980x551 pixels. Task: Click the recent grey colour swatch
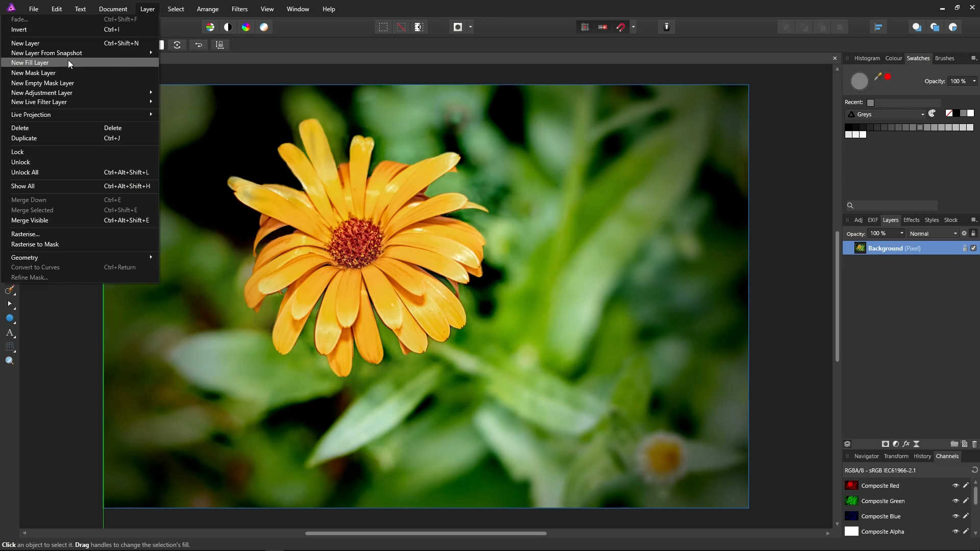(x=871, y=103)
